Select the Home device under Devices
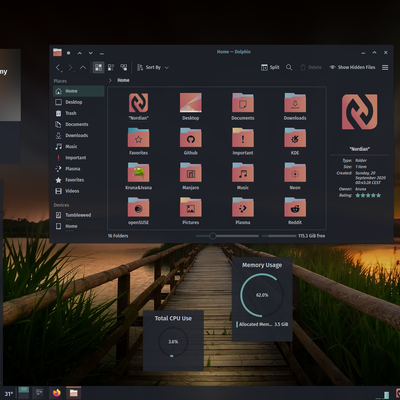400x400 pixels. pyautogui.click(x=79, y=226)
